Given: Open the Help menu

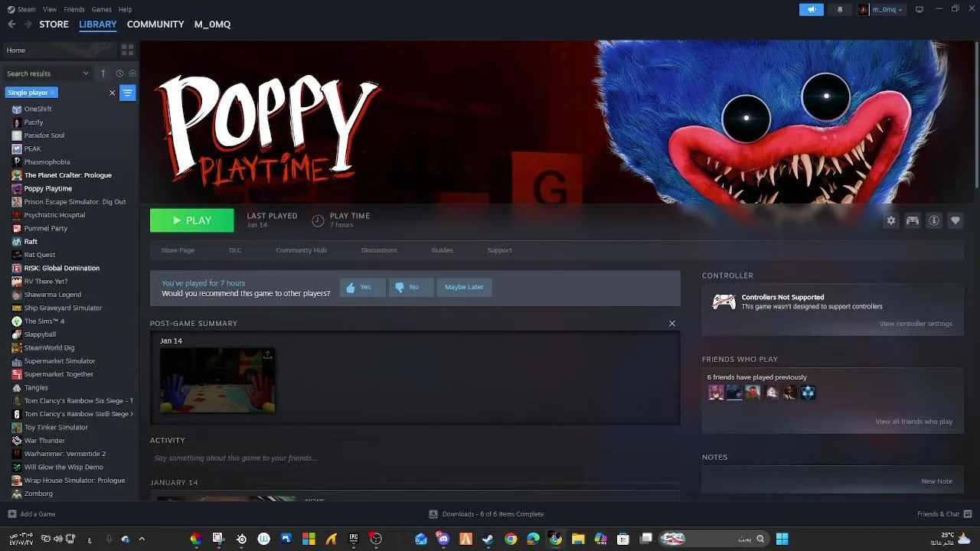Looking at the screenshot, I should [x=125, y=9].
